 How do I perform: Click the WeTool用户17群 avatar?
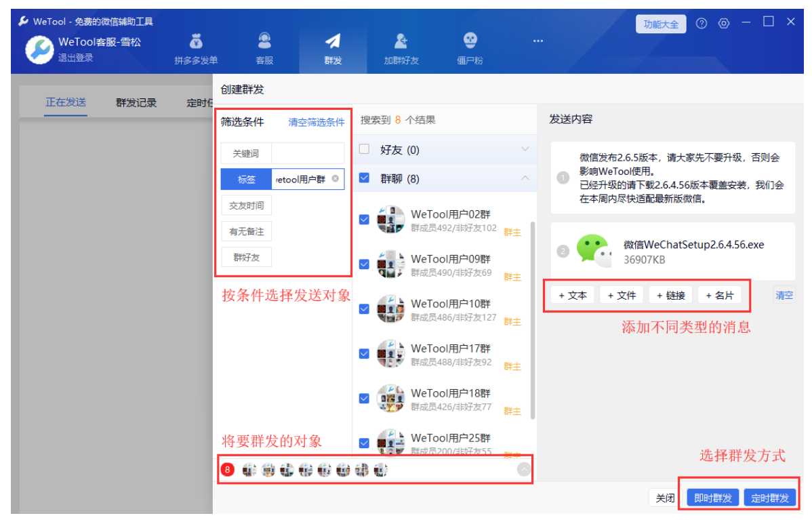point(390,354)
